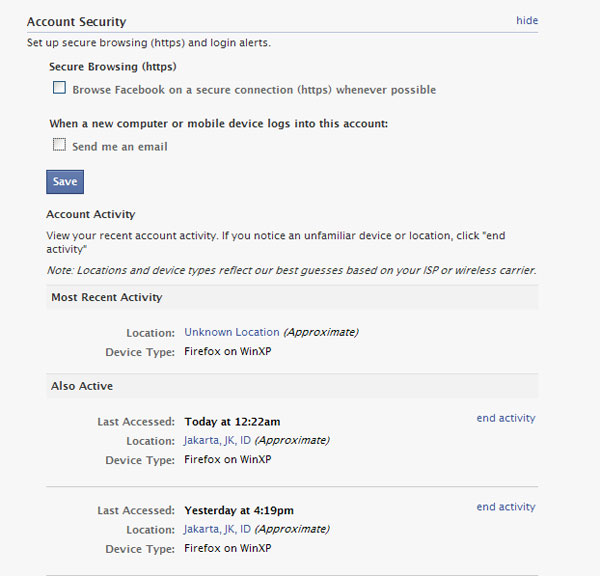Click Jakarta location link for Today's session
The width and height of the screenshot is (600, 576).
pos(217,440)
